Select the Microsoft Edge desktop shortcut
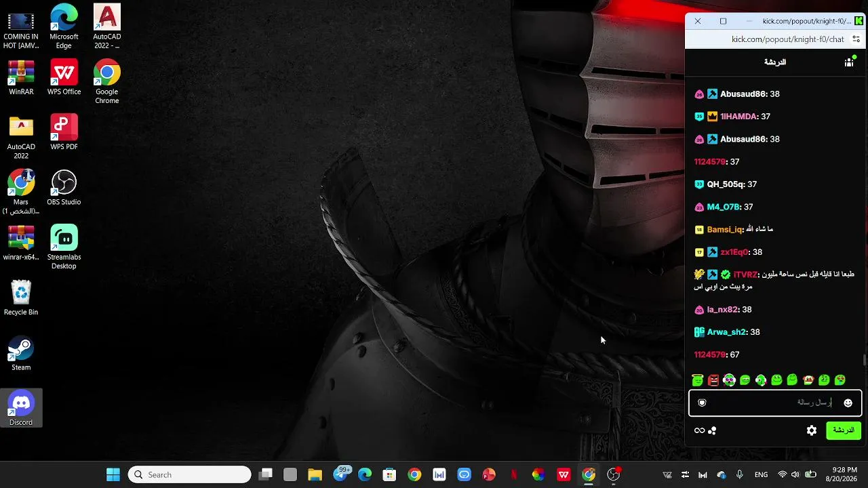The image size is (868, 488). pos(64,27)
